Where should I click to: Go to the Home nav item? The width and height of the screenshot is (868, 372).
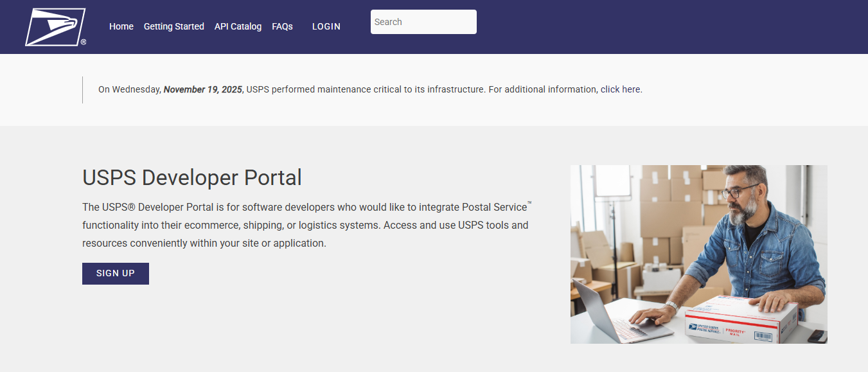(121, 26)
